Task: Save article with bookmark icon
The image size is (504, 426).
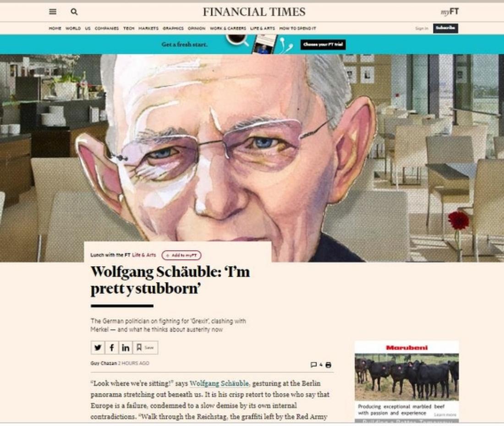Action: click(145, 348)
